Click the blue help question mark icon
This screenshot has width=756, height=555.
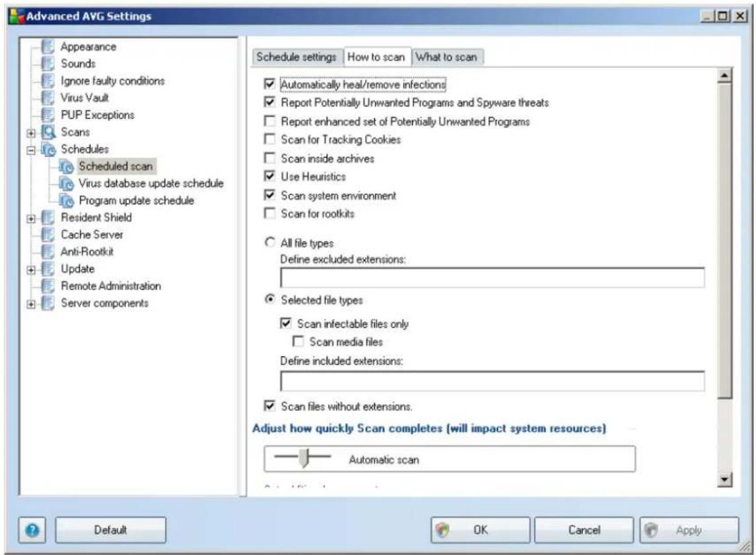click(32, 530)
